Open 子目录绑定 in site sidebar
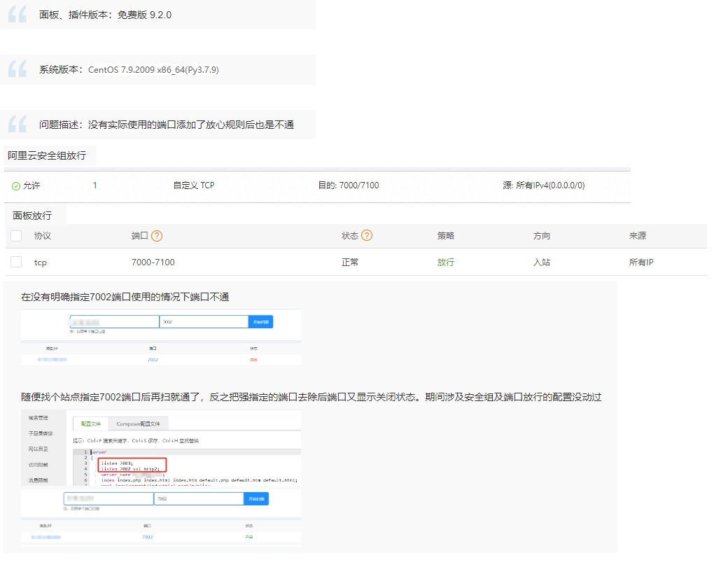This screenshot has height=567, width=728. point(41,433)
